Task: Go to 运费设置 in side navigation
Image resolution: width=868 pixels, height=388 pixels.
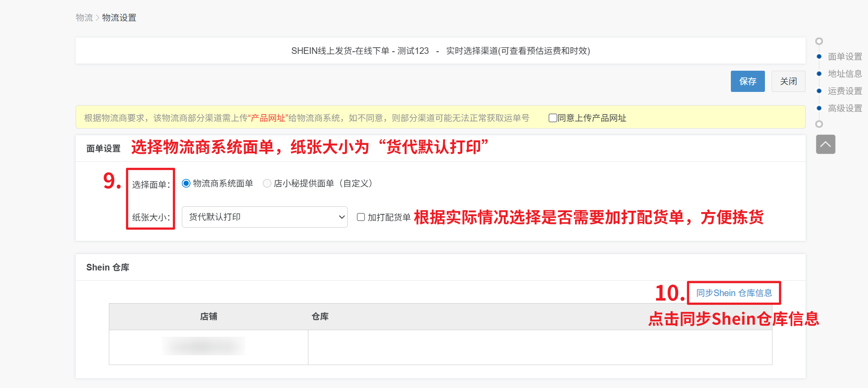Action: tap(845, 91)
